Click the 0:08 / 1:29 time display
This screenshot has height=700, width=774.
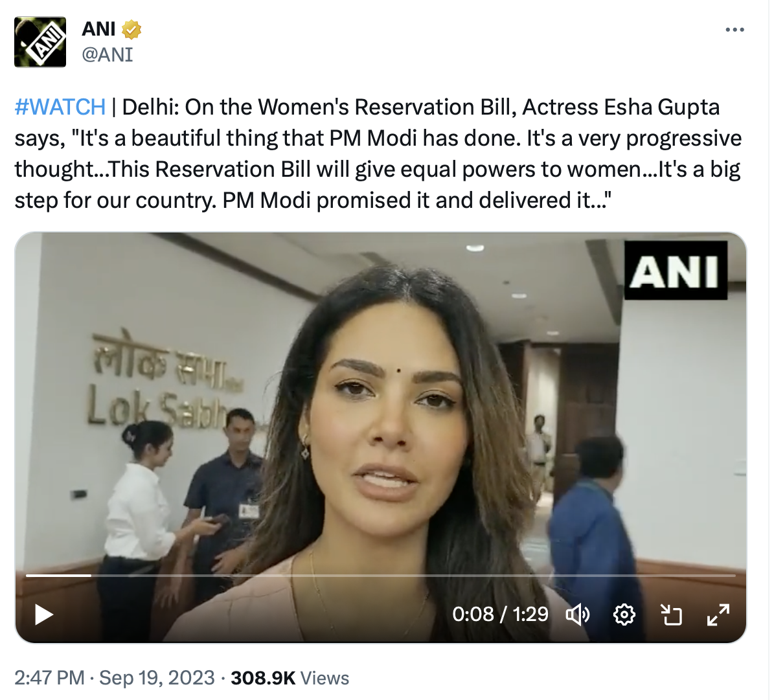(500, 614)
